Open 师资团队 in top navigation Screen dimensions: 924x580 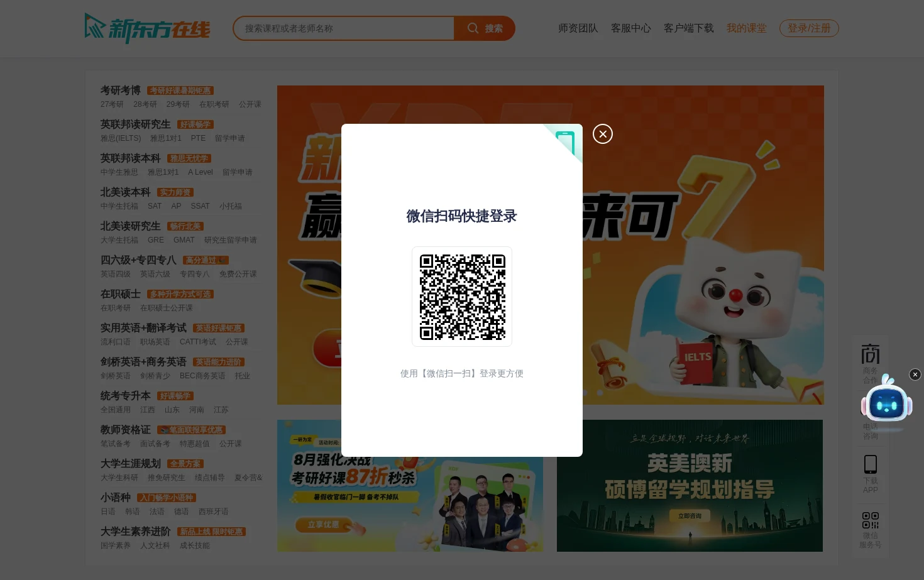(578, 28)
